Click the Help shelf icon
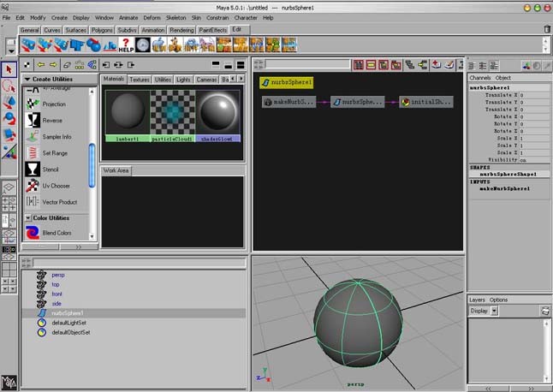This screenshot has height=392, width=553. tap(126, 44)
